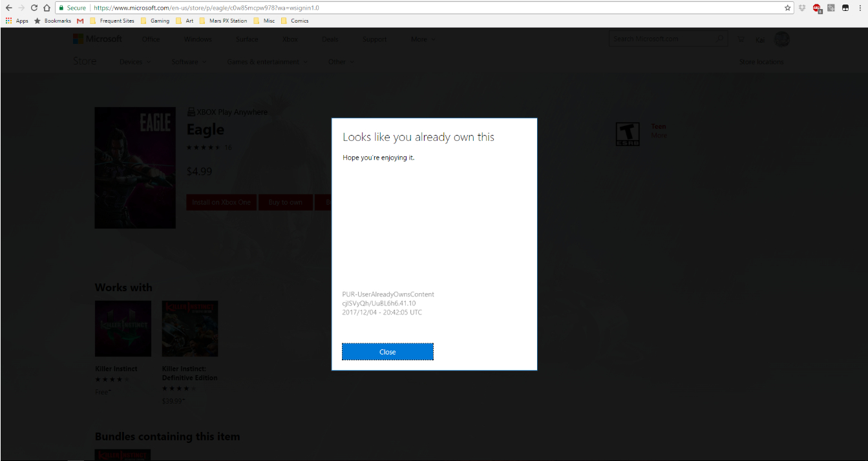Click the green Secure padlock indicator
This screenshot has width=868, height=461.
click(x=72, y=8)
